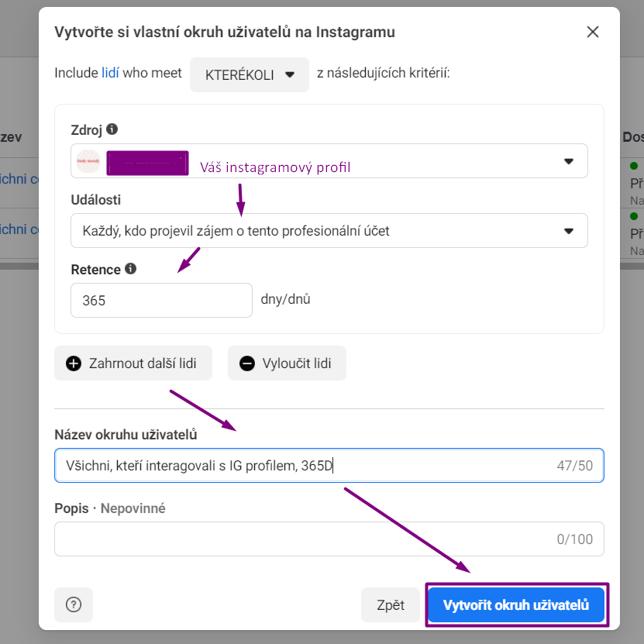Open the blue "lidí" link
644x644 pixels.
point(111,74)
